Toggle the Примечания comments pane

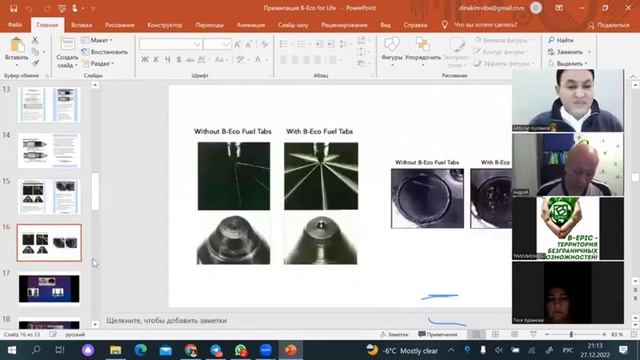[438, 334]
